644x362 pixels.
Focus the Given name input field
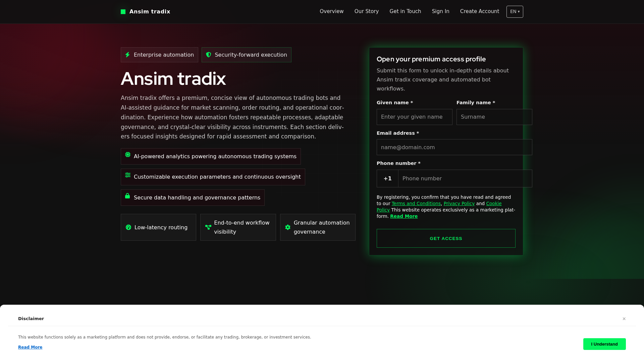point(415,117)
